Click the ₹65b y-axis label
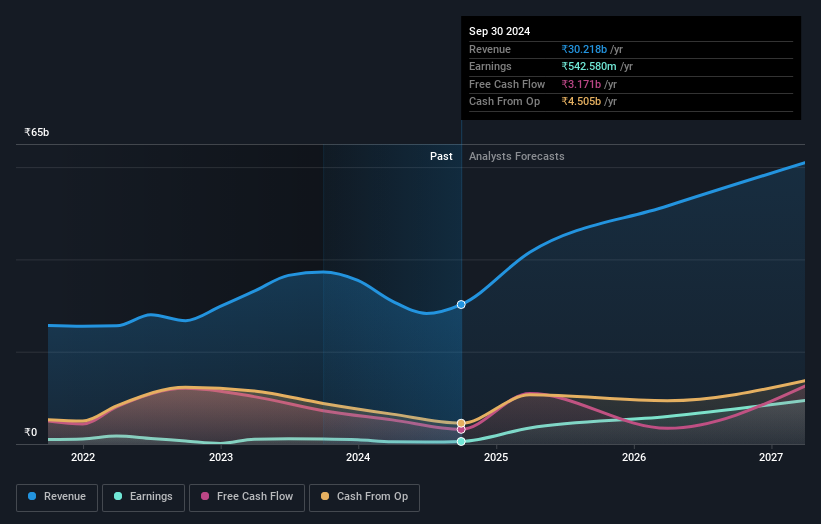Screen dimensions: 821x524 click(x=37, y=132)
